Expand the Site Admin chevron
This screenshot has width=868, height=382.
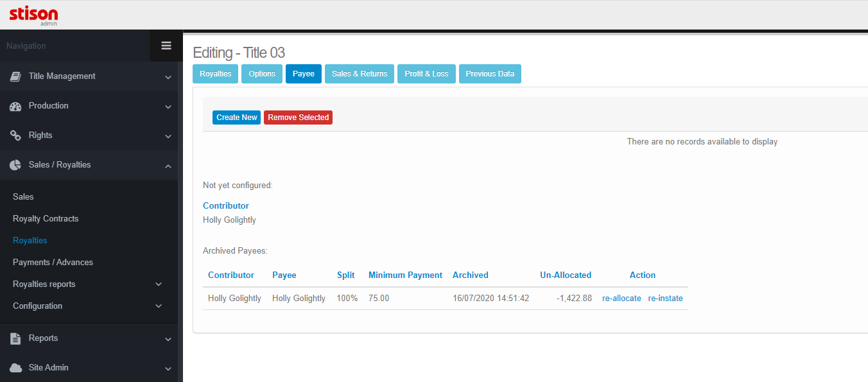click(168, 369)
